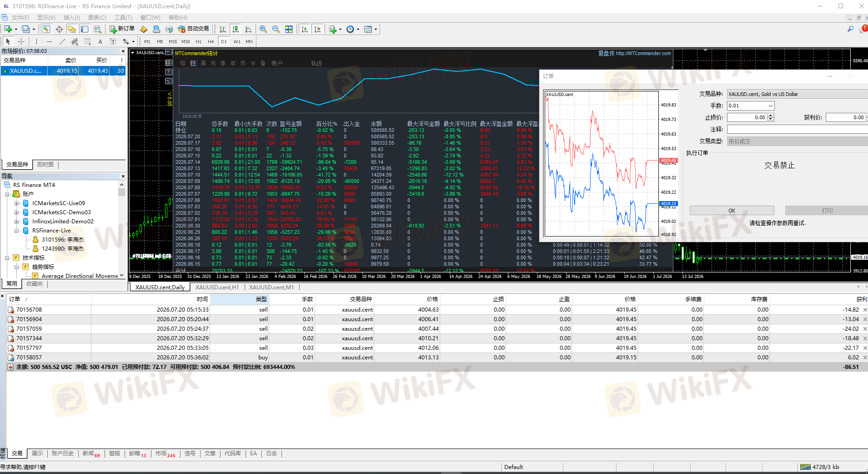Open the 工具(T) menu
This screenshot has width=868, height=474.
point(123,18)
